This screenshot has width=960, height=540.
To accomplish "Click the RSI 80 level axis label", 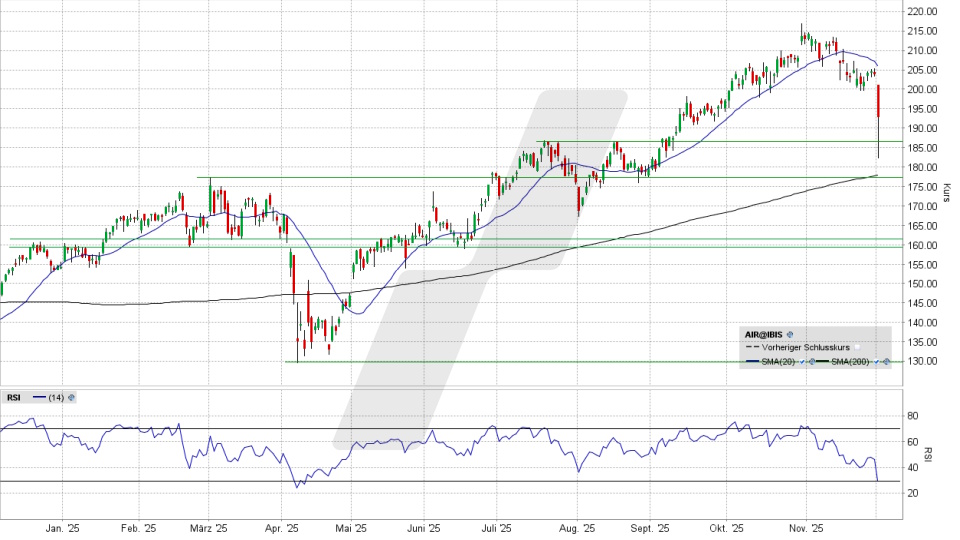I will click(912, 415).
